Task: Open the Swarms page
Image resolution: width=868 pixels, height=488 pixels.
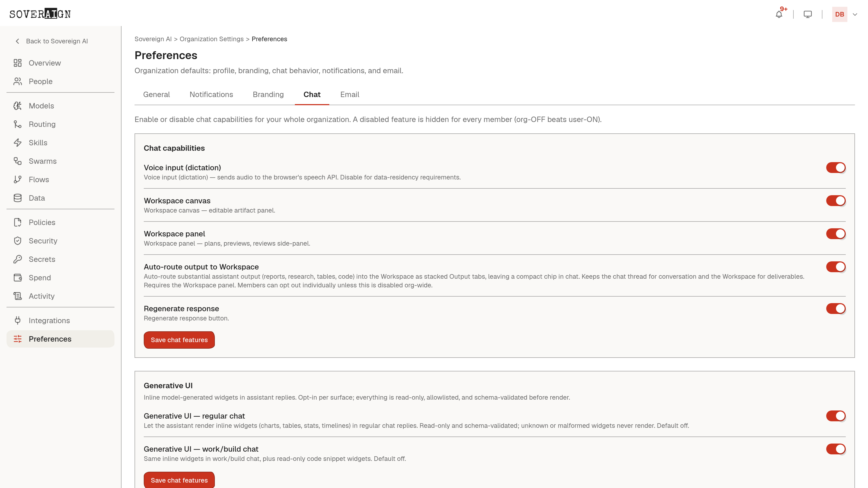Action: [x=60, y=161]
